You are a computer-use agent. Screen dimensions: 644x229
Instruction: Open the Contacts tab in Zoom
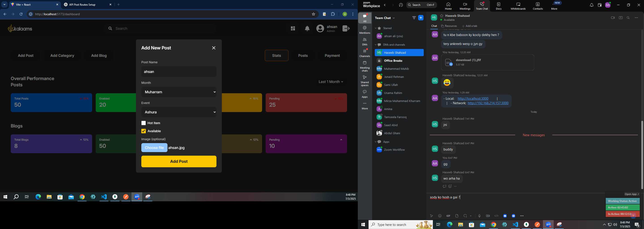(x=538, y=6)
